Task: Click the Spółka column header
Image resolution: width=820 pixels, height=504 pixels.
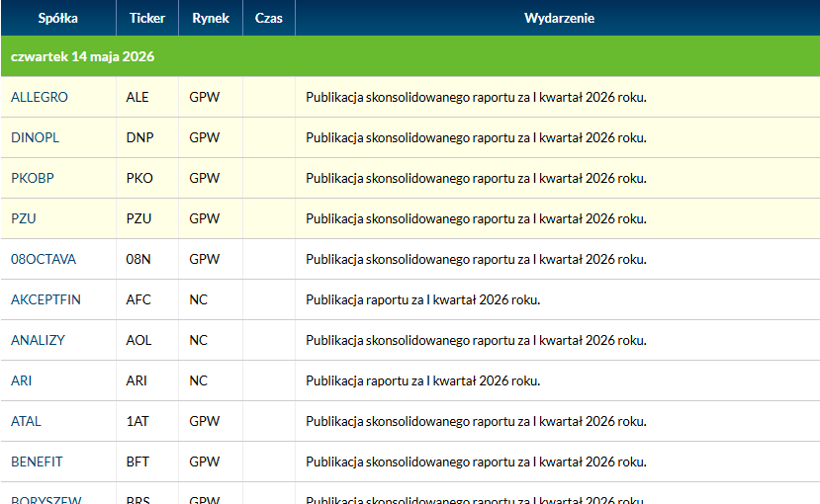Action: tap(58, 18)
